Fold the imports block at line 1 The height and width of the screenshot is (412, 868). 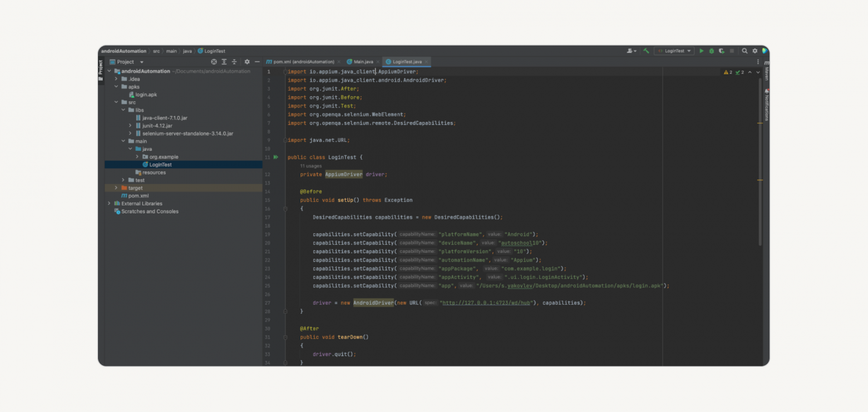pyautogui.click(x=285, y=72)
